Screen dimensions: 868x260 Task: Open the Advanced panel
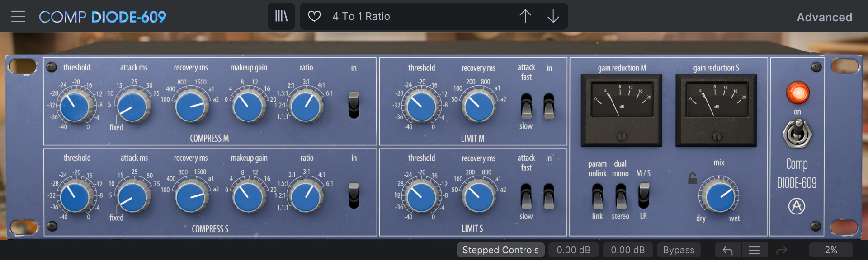[x=824, y=17]
